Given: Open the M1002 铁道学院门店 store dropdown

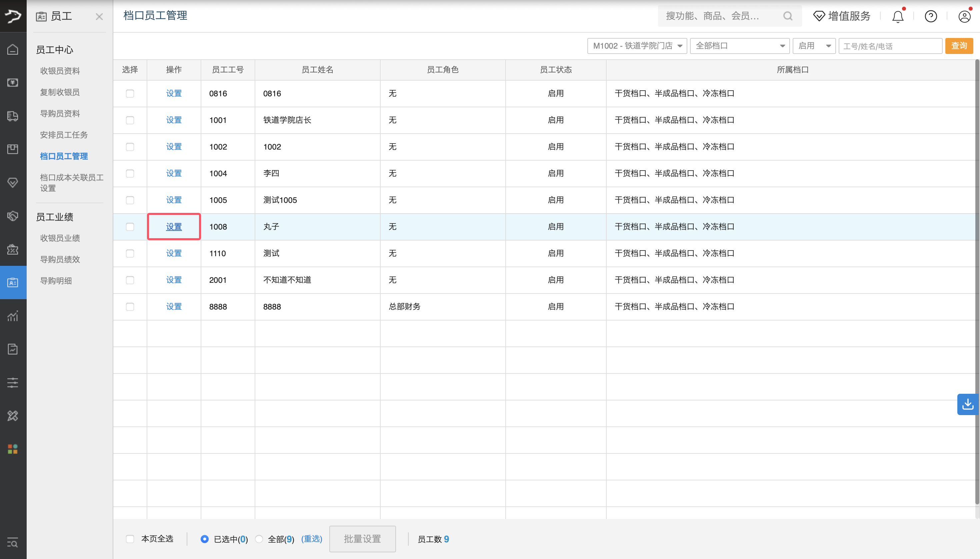Looking at the screenshot, I should [x=637, y=46].
